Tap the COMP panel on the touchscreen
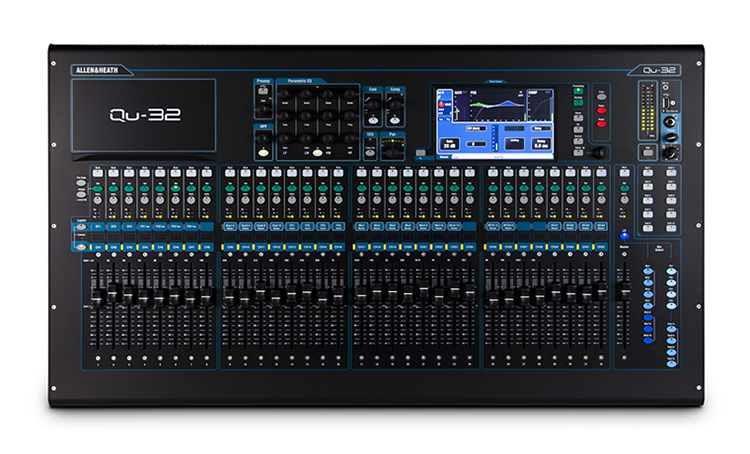Screen dimensions: 750x454 540,105
